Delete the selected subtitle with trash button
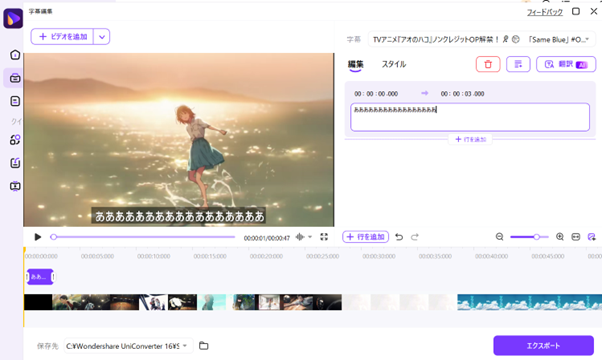This screenshot has height=360, width=602. 488,64
